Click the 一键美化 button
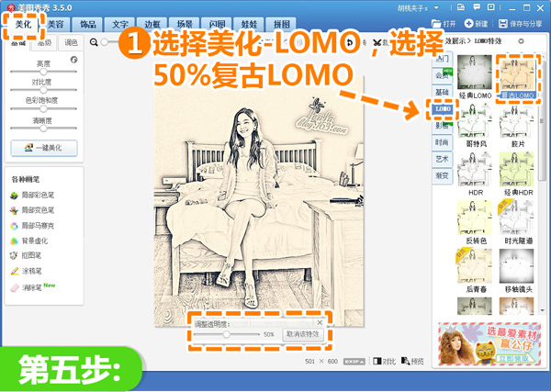 click(x=44, y=148)
